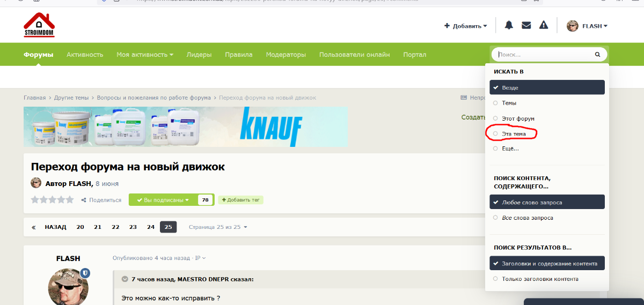Screen dimensions: 644x305
Task: Click FLASH moderator shield badge
Action: (85, 273)
